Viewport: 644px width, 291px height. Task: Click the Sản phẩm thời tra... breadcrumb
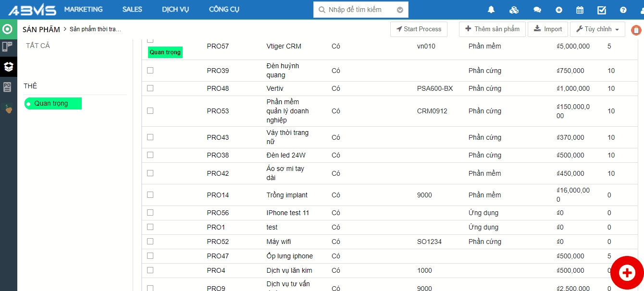(x=95, y=29)
